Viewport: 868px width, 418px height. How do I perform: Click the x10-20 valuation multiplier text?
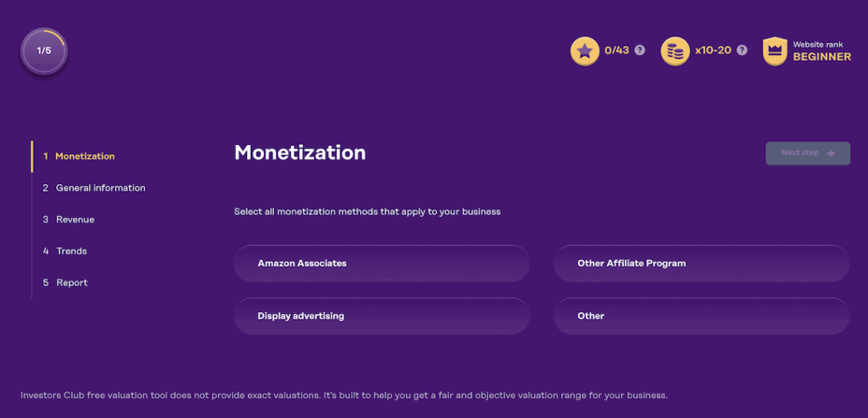pyautogui.click(x=714, y=50)
